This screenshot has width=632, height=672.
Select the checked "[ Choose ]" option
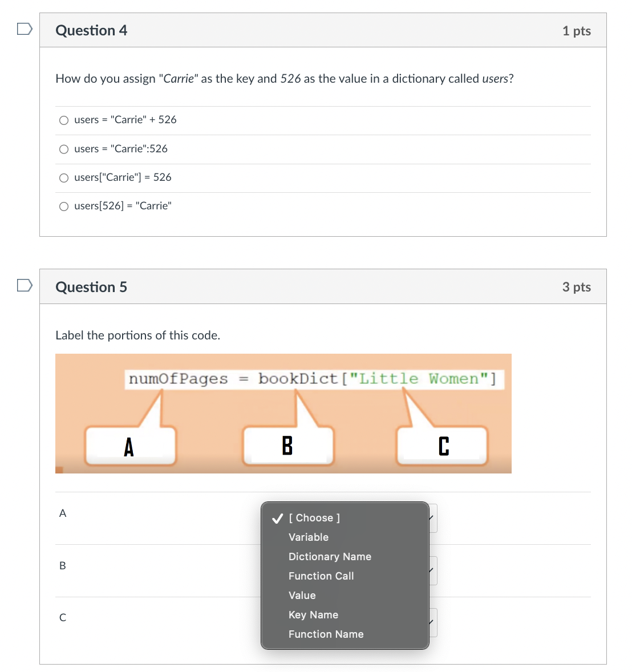tap(314, 517)
